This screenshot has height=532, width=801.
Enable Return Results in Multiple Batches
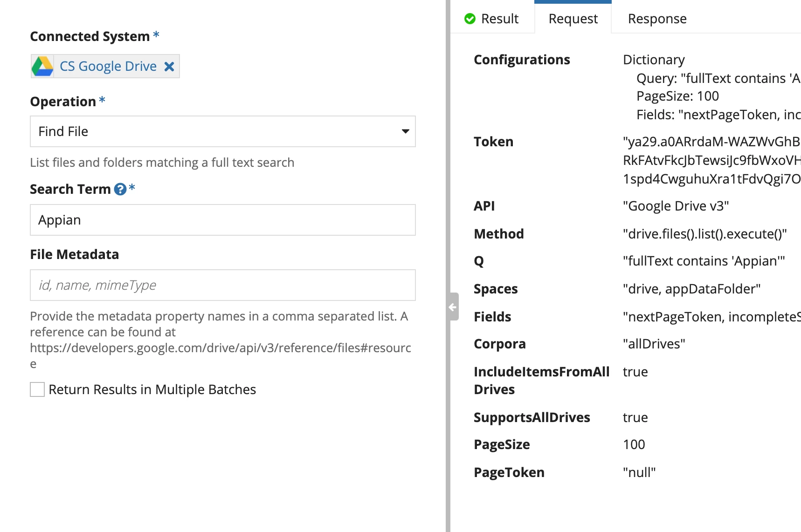click(37, 389)
